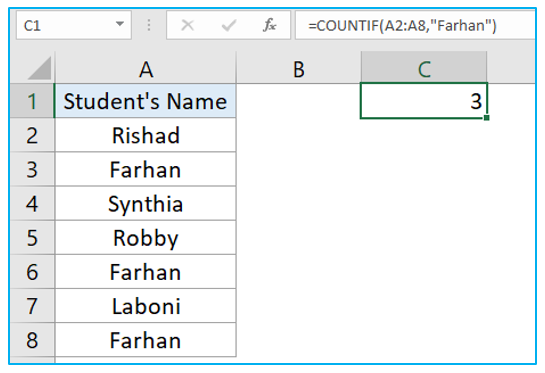Click the Select All corner triangle
This screenshot has width=545, height=373.
pos(39,68)
